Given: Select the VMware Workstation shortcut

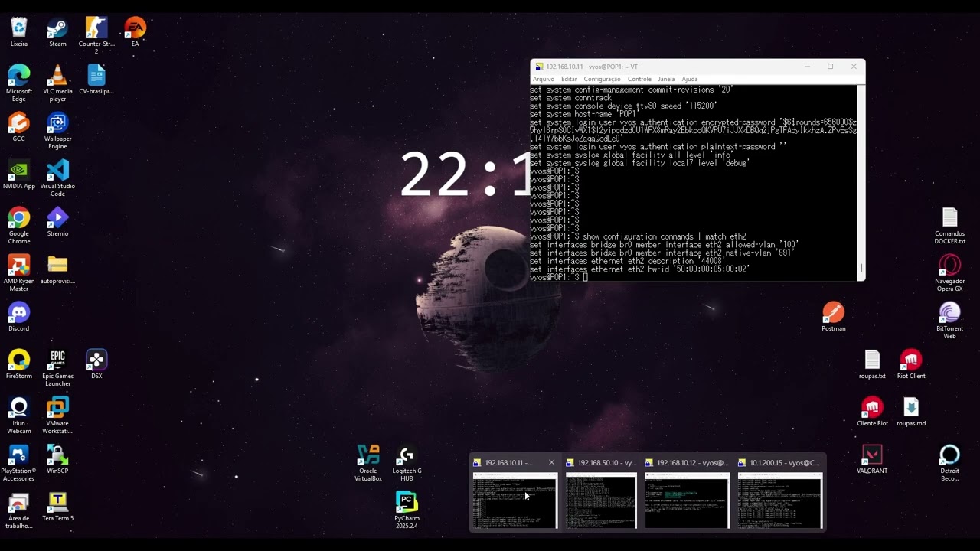Looking at the screenshot, I should click(57, 416).
